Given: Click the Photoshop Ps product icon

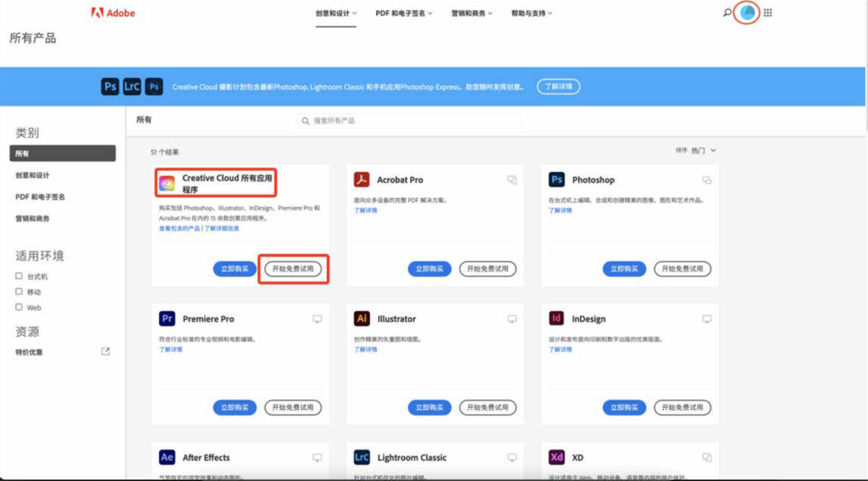Looking at the screenshot, I should coord(556,179).
